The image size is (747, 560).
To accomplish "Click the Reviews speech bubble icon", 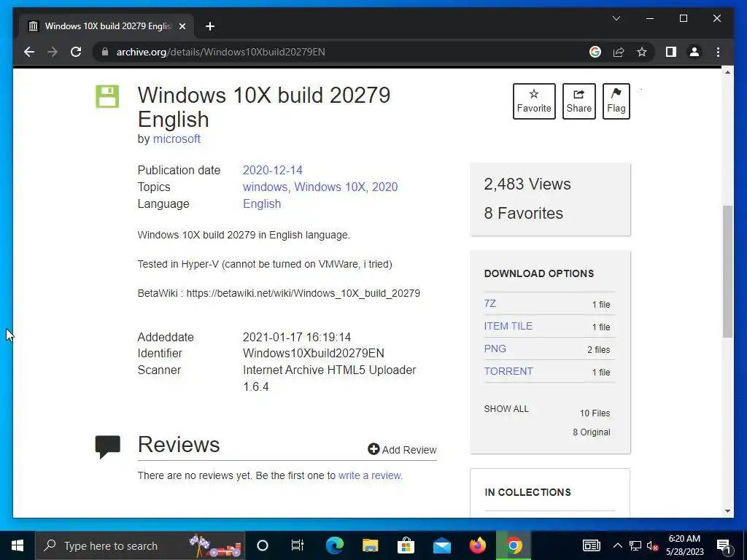I will coord(108,447).
